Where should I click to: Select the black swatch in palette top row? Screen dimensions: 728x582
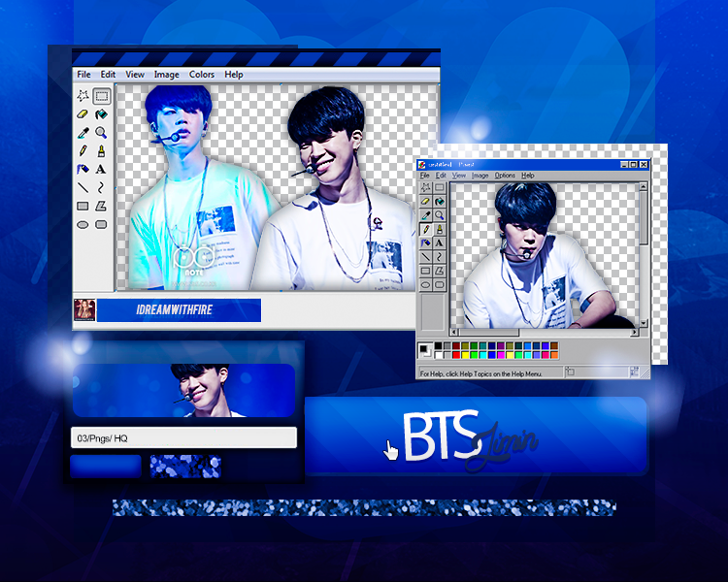coord(439,345)
